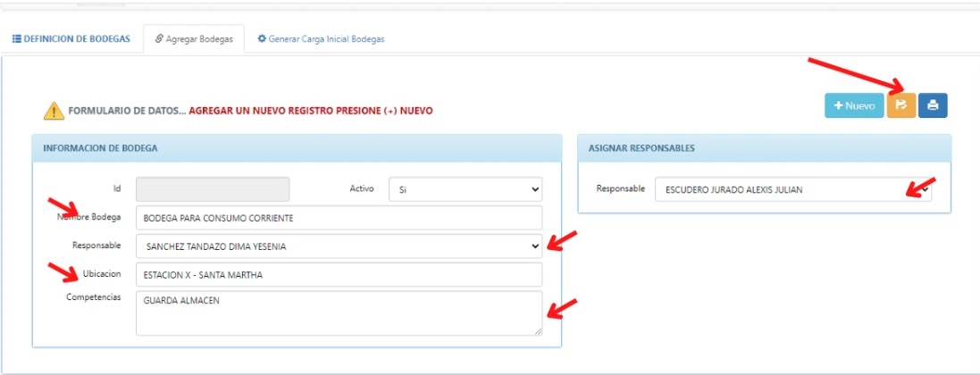The image size is (980, 375).
Task: Switch to the DEFINICION DE BODEGAS tab
Action: pyautogui.click(x=71, y=38)
